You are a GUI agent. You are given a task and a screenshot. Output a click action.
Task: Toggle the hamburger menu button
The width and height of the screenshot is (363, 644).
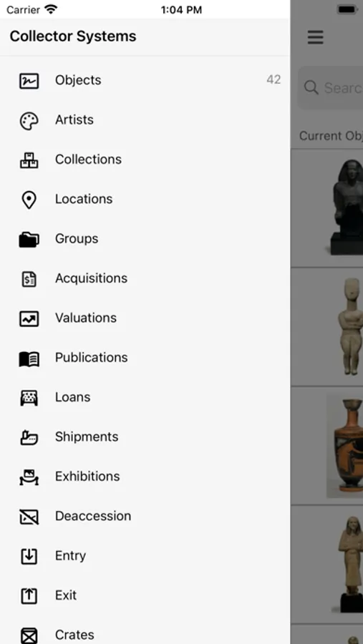point(315,37)
